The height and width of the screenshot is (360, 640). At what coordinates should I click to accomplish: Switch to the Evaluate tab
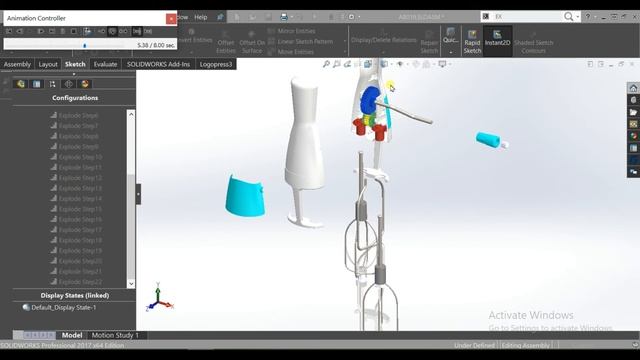(105, 64)
